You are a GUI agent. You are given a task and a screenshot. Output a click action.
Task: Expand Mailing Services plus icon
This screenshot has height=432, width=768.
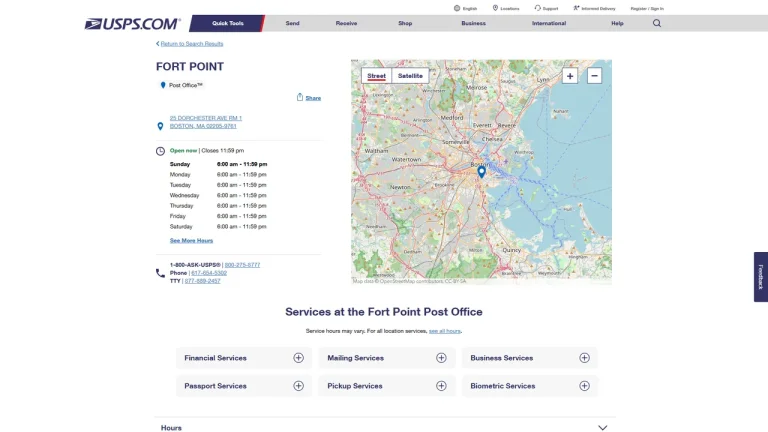pos(441,358)
